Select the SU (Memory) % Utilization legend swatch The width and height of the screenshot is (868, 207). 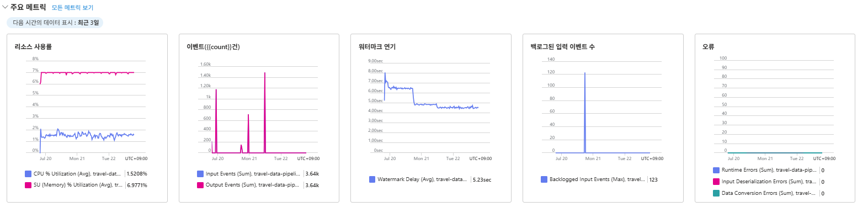pyautogui.click(x=28, y=185)
